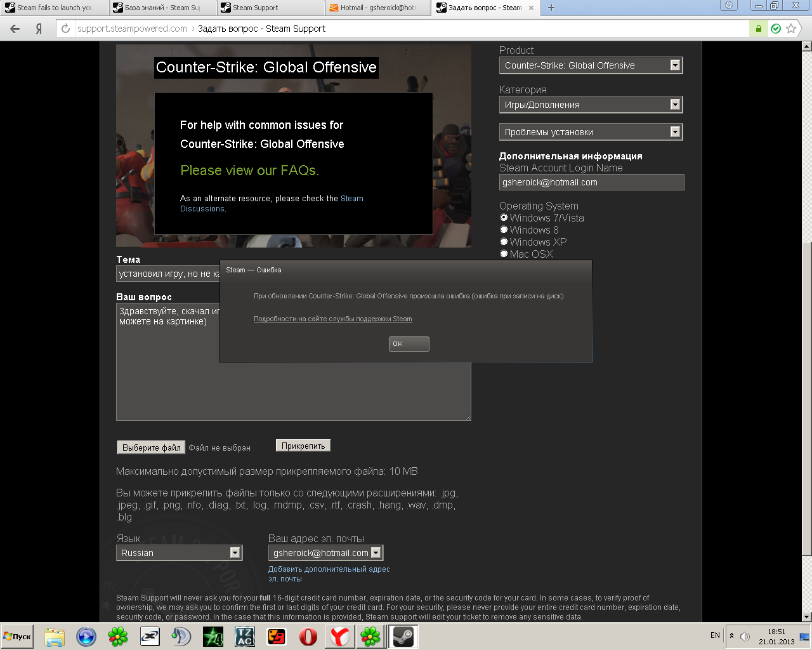Click the page vertical scrollbar thumb
812x650 pixels.
pos(806,398)
